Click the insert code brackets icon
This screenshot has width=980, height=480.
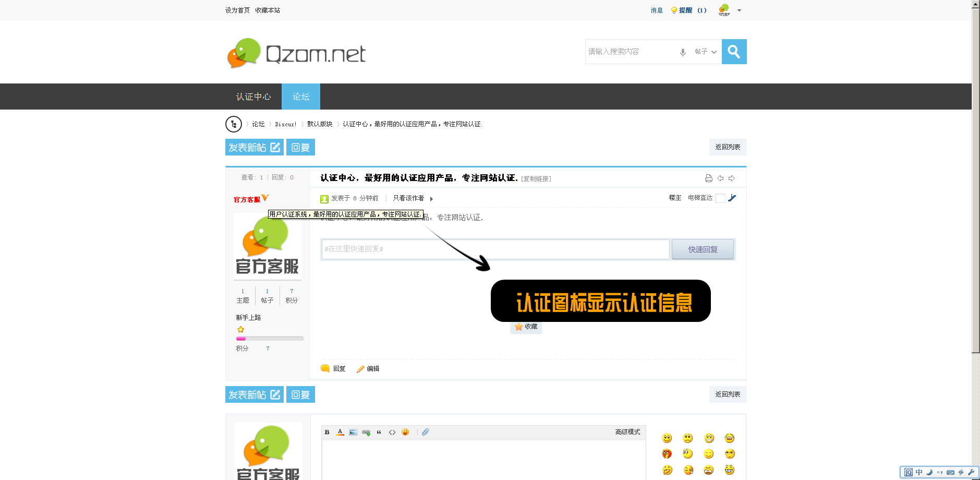392,432
